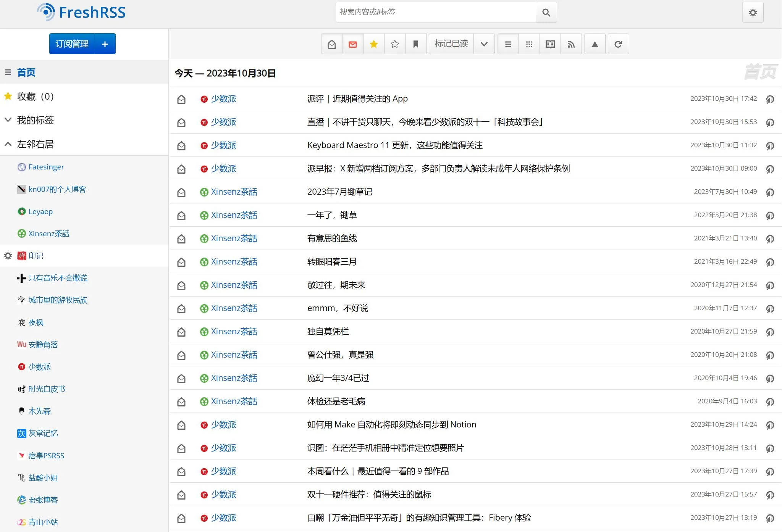Open article 识图：在茫茫手机相册中
This screenshot has width=782, height=532.
[386, 448]
